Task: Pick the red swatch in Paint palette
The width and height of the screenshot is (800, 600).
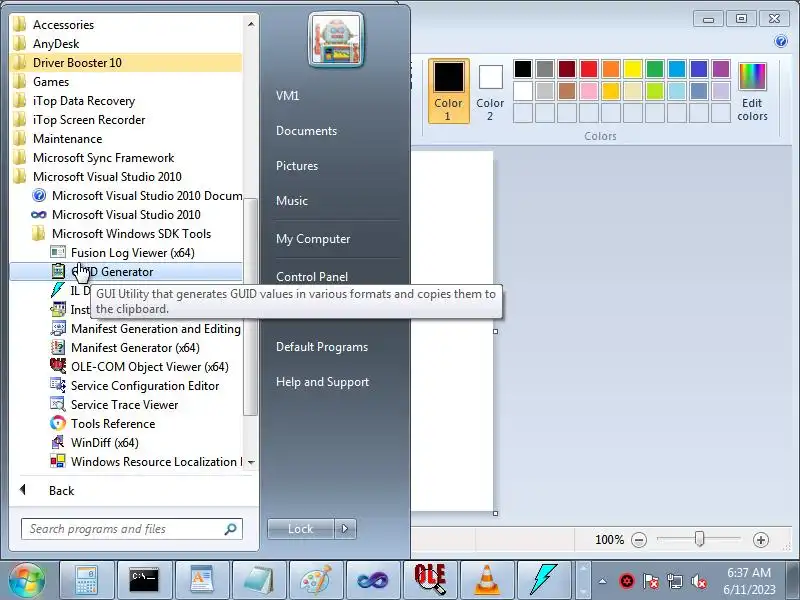Action: click(589, 68)
